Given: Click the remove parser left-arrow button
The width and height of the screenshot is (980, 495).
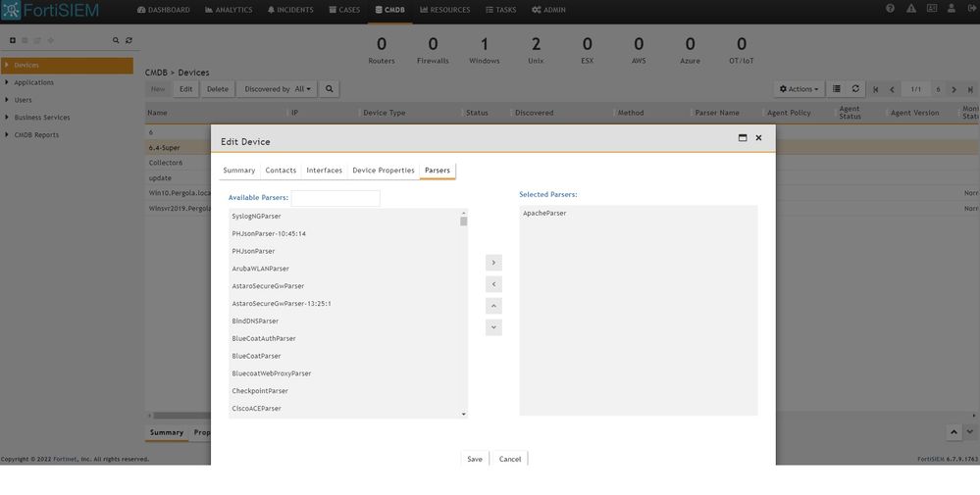Looking at the screenshot, I should 493,284.
